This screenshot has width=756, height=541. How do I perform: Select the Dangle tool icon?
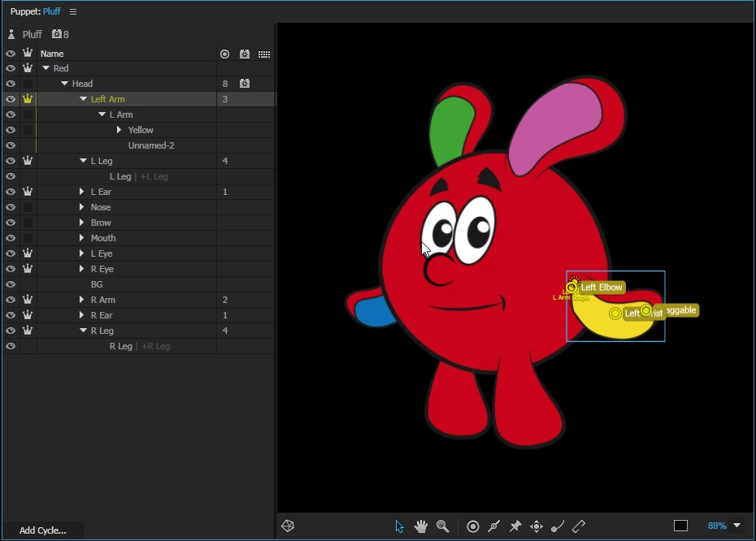coord(558,526)
